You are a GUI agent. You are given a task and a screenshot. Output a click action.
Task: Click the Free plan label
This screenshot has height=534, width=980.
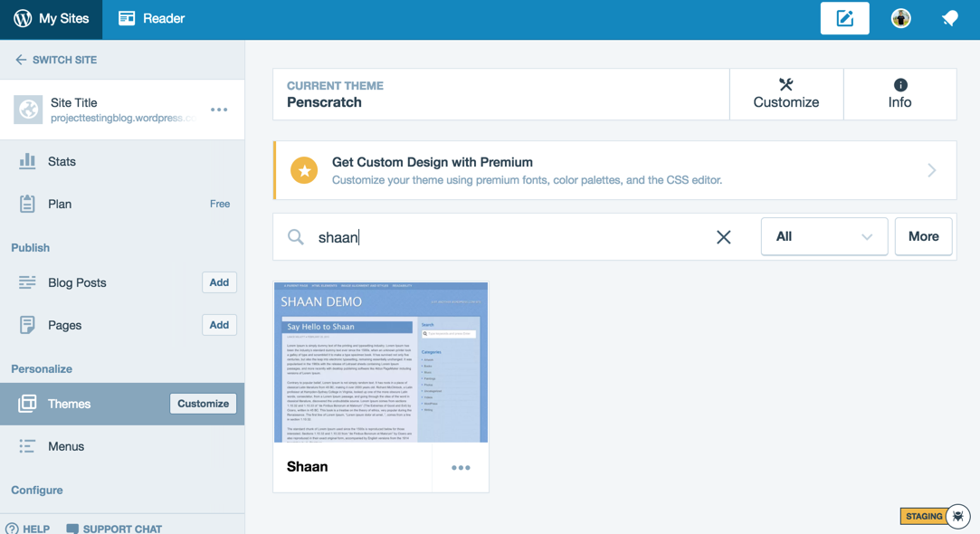[x=219, y=204]
